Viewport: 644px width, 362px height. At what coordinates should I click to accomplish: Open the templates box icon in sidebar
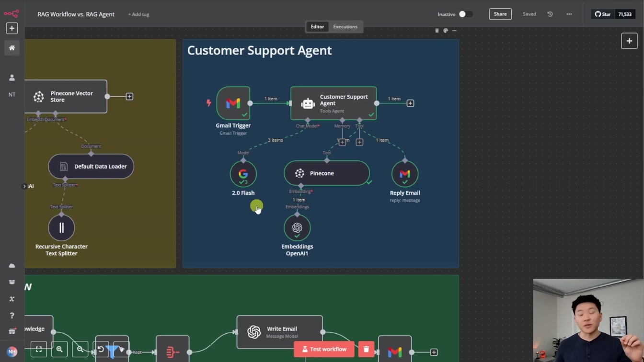pos(12,283)
